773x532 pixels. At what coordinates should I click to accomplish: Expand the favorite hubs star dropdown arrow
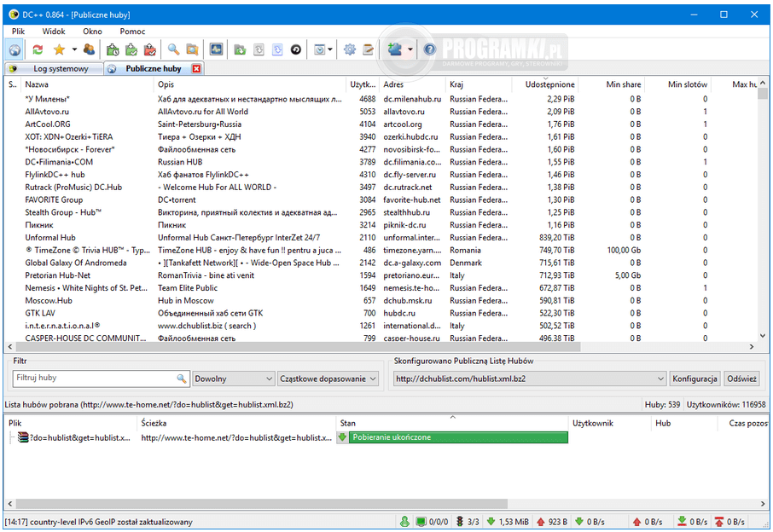click(74, 49)
